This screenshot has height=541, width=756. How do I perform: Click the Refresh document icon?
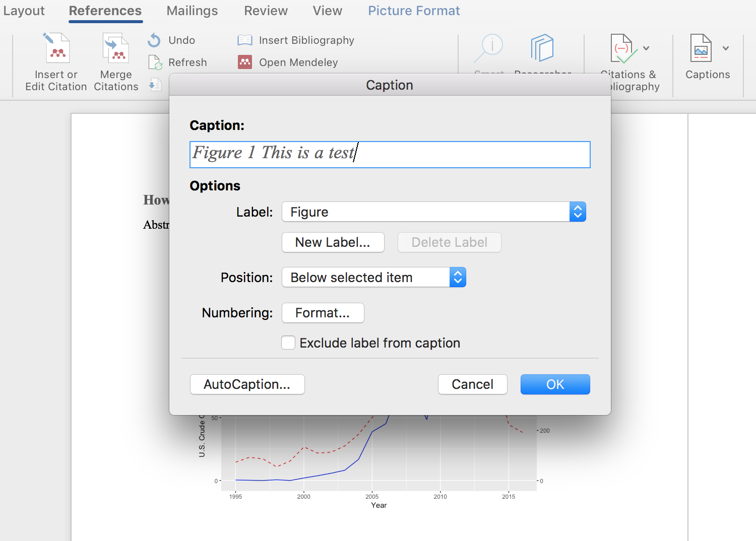coord(155,62)
